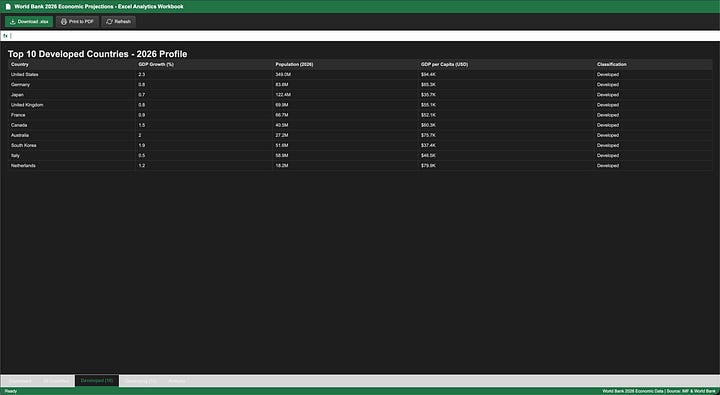The height and width of the screenshot is (395, 720).
Task: Open the Dashboard sheet tab
Action: click(x=20, y=381)
